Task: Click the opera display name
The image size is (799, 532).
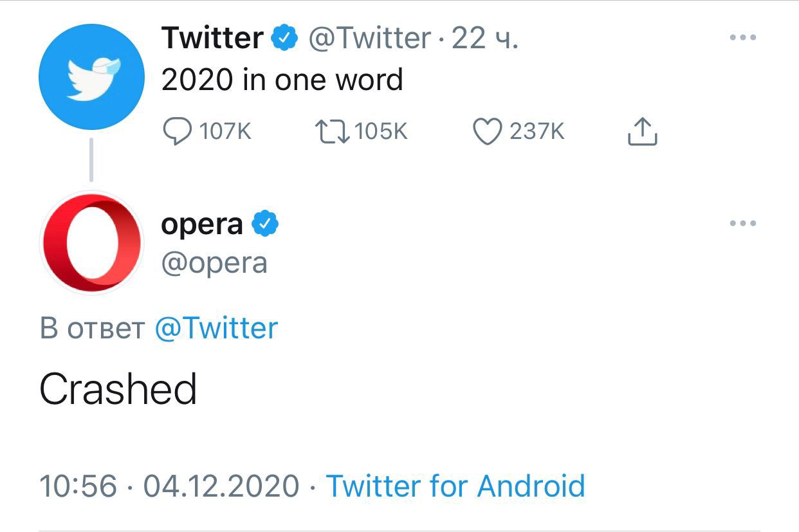Action: click(x=202, y=226)
